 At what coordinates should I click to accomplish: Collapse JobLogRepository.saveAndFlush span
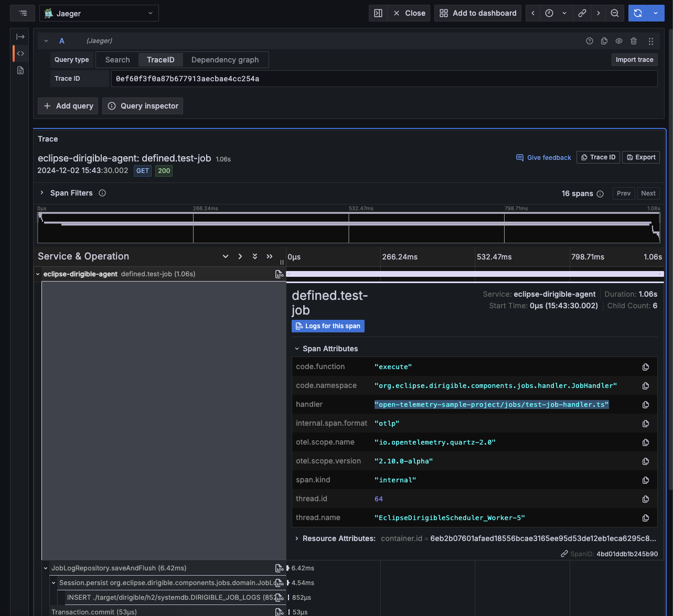pos(46,568)
